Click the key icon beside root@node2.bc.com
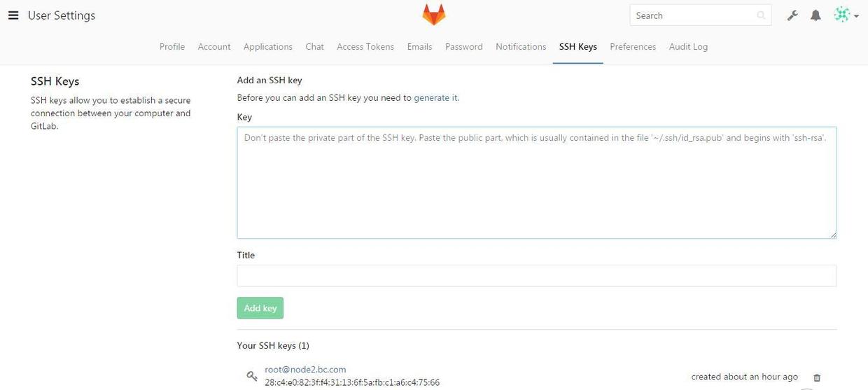This screenshot has height=390, width=868. click(x=252, y=376)
